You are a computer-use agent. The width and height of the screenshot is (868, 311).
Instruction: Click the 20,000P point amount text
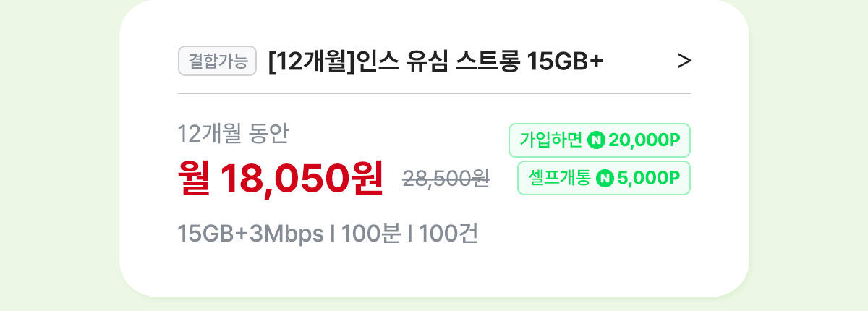point(645,140)
